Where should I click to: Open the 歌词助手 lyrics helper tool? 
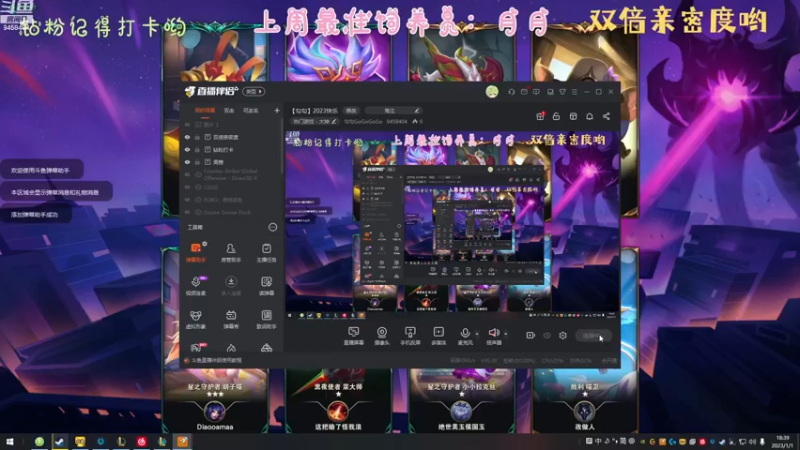point(266,319)
